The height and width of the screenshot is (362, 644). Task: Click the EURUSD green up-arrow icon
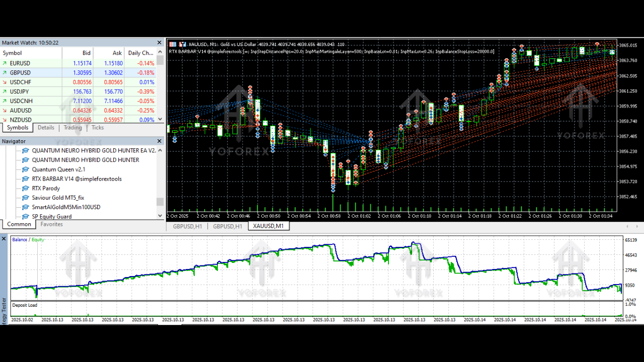point(5,63)
